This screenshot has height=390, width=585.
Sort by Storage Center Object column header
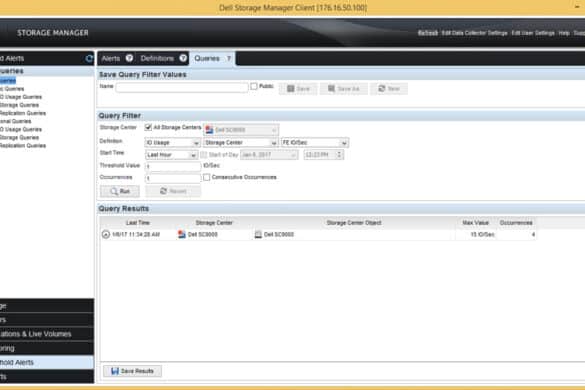[354, 223]
